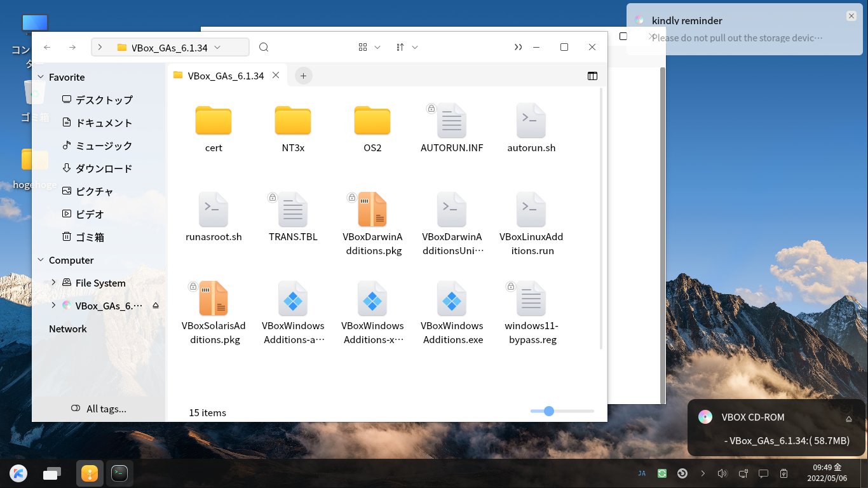Adjust the icon zoom slider
868x488 pixels.
point(562,411)
